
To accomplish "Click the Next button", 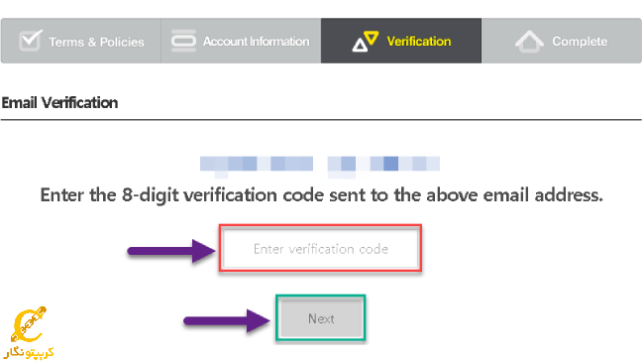I will [321, 318].
